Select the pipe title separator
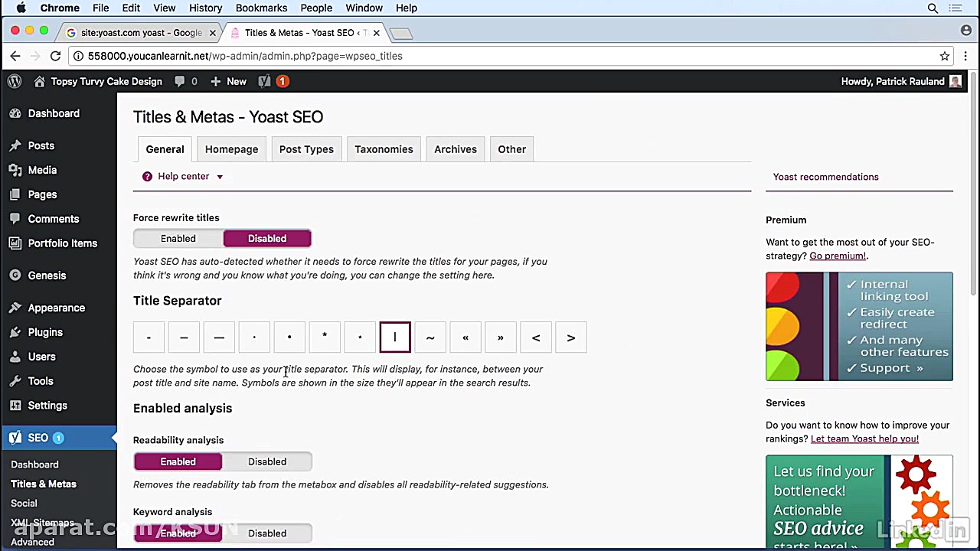The width and height of the screenshot is (980, 551). click(x=395, y=337)
